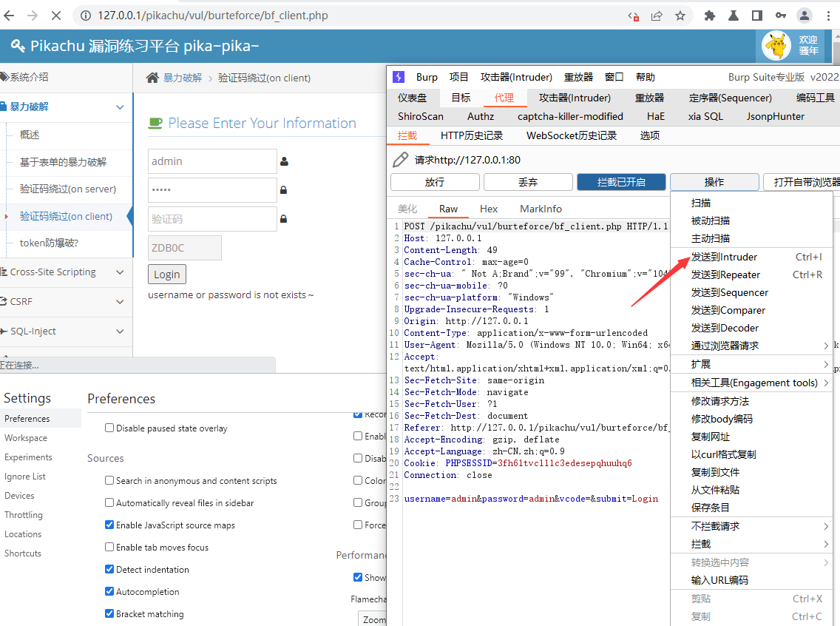Toggle the 拦截已开启 intercept button

(621, 182)
